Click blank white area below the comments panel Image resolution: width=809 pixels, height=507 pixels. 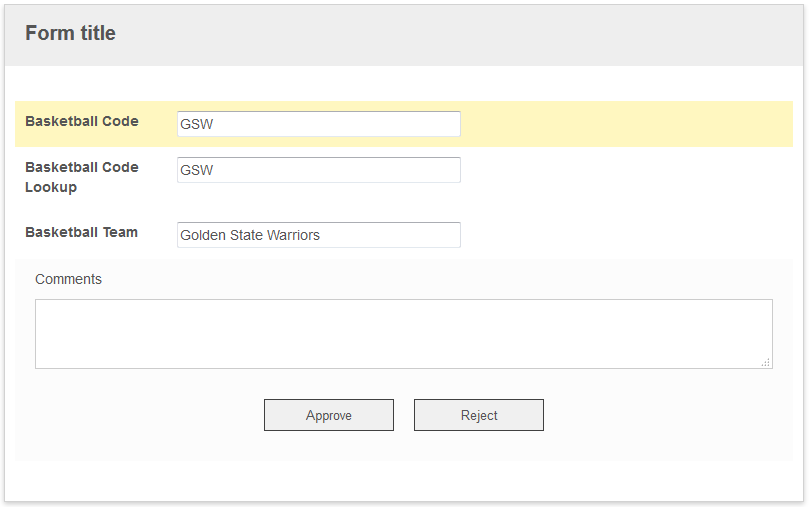click(404, 481)
